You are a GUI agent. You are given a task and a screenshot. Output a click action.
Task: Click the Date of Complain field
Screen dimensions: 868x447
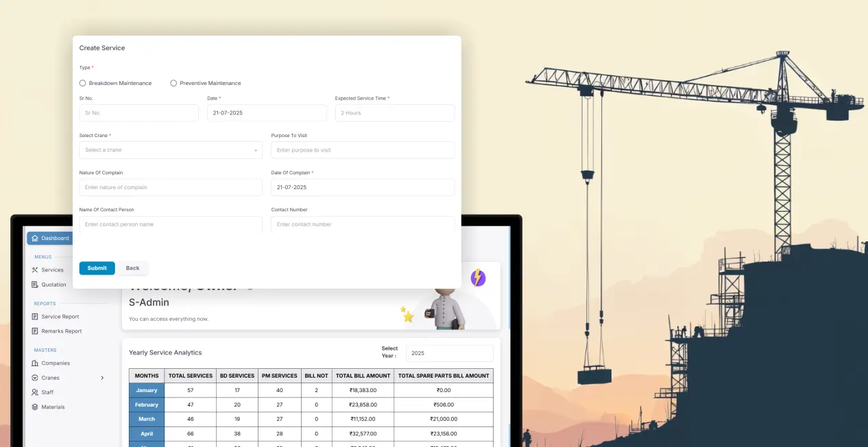coord(363,187)
